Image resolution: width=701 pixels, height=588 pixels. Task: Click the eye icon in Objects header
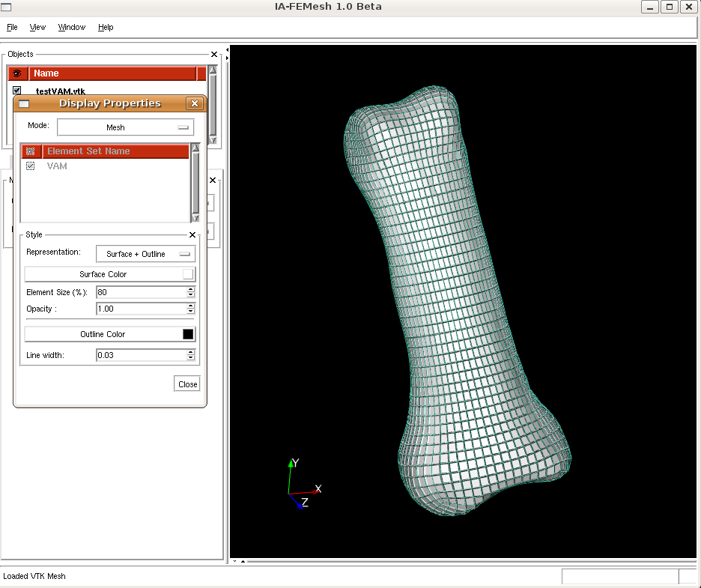[x=16, y=73]
